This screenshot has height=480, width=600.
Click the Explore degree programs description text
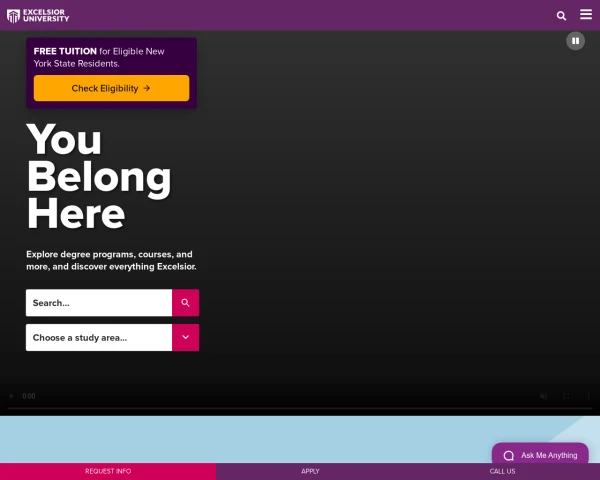pos(111,260)
